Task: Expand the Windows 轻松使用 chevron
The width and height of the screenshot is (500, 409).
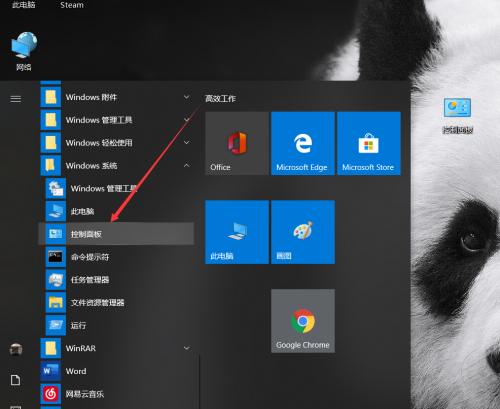Action: (x=187, y=142)
